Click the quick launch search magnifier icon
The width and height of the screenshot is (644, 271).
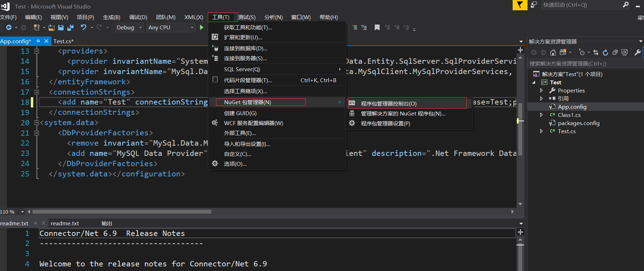626,5
